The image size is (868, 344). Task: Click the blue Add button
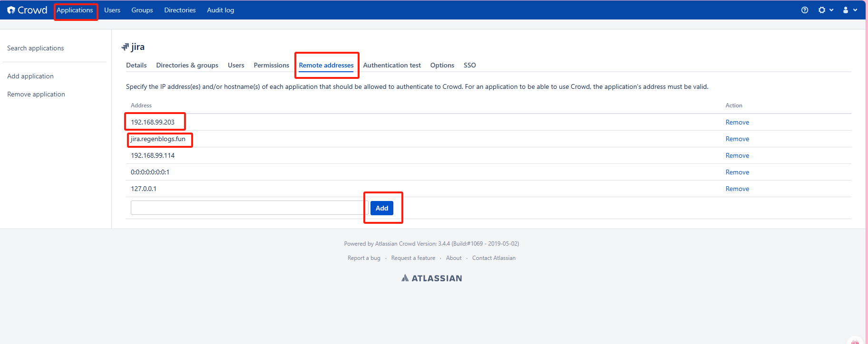pos(382,208)
